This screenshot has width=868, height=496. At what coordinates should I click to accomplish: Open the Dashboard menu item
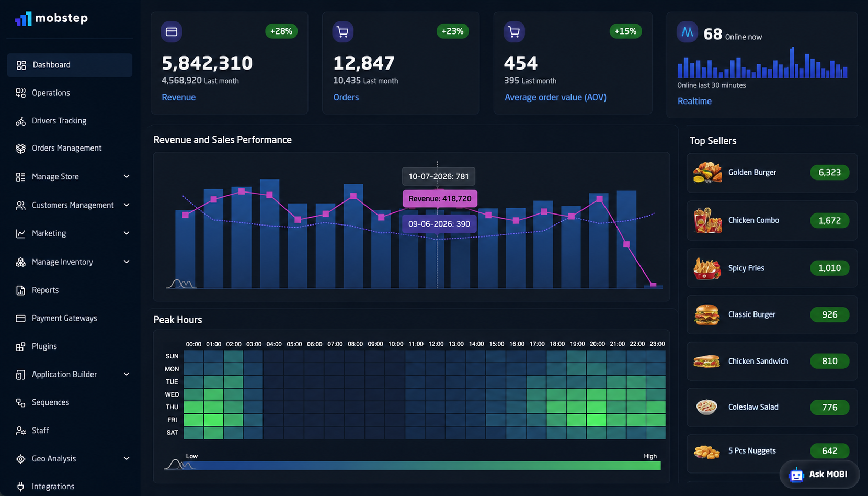pyautogui.click(x=70, y=65)
